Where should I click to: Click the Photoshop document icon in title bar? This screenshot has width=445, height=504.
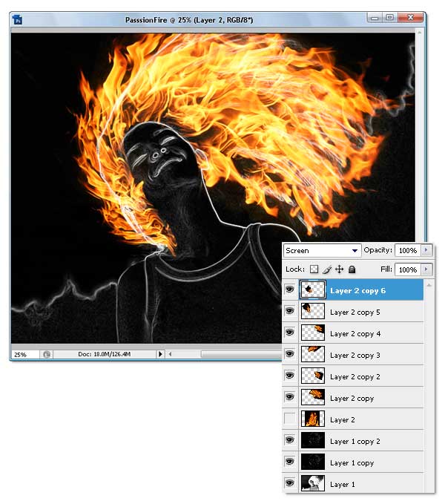19,21
